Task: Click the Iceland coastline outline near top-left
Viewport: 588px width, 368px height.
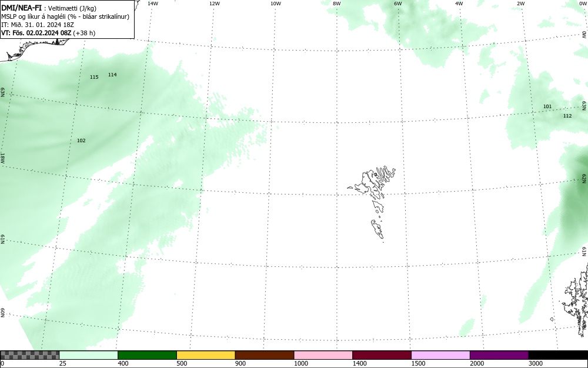Action: click(36, 49)
